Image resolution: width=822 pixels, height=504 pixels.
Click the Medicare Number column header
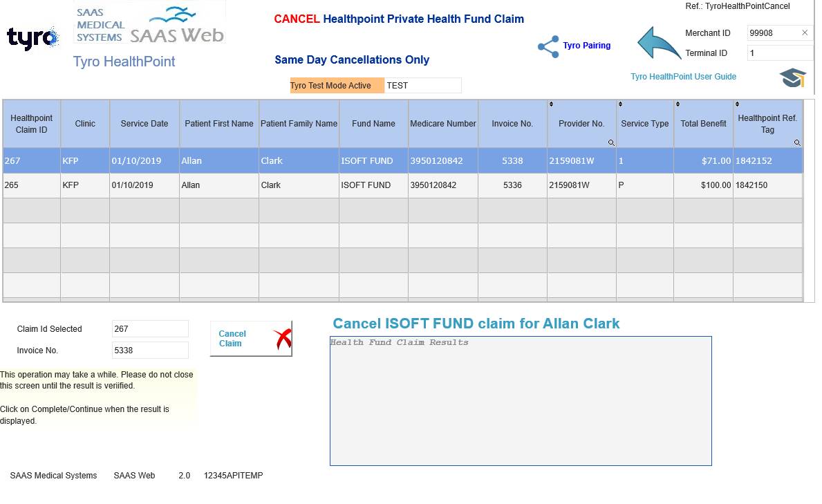point(443,124)
